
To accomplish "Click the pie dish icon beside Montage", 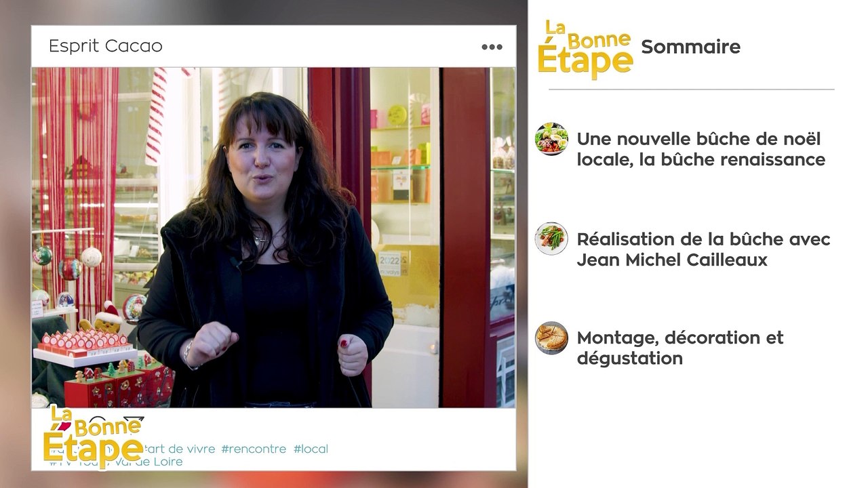I will (x=551, y=338).
